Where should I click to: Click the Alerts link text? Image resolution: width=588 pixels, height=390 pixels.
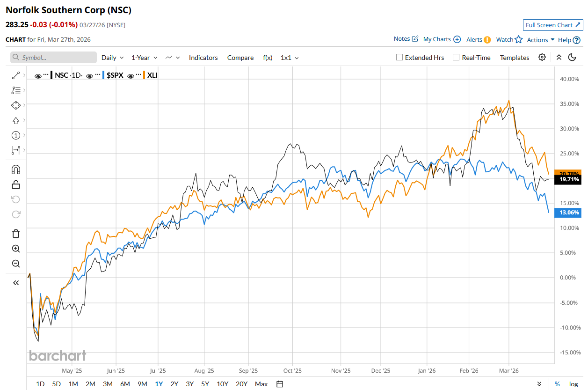[x=474, y=40]
